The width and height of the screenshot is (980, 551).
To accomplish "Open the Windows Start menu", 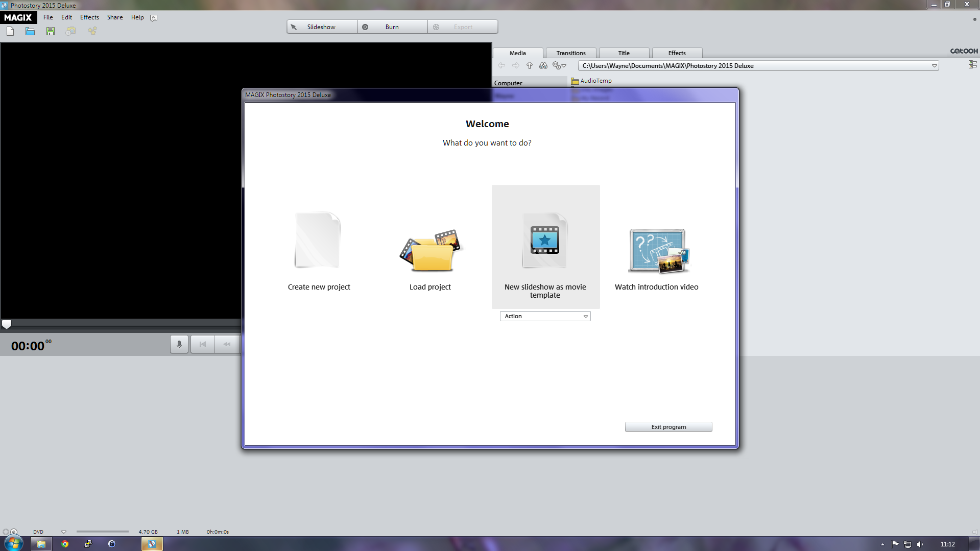I will coord(13,543).
